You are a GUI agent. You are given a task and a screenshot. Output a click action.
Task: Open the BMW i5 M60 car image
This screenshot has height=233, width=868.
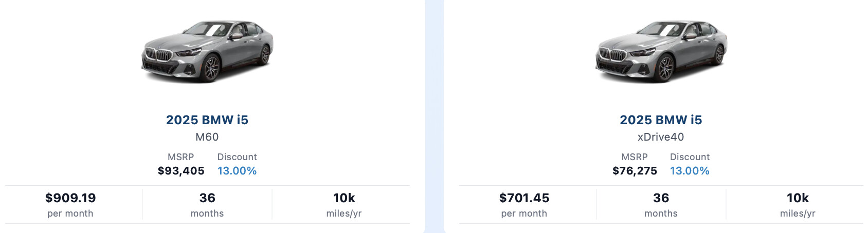click(x=207, y=51)
